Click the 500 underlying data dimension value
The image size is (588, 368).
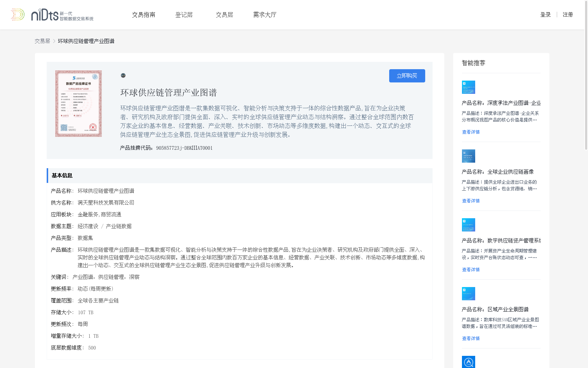92,348
